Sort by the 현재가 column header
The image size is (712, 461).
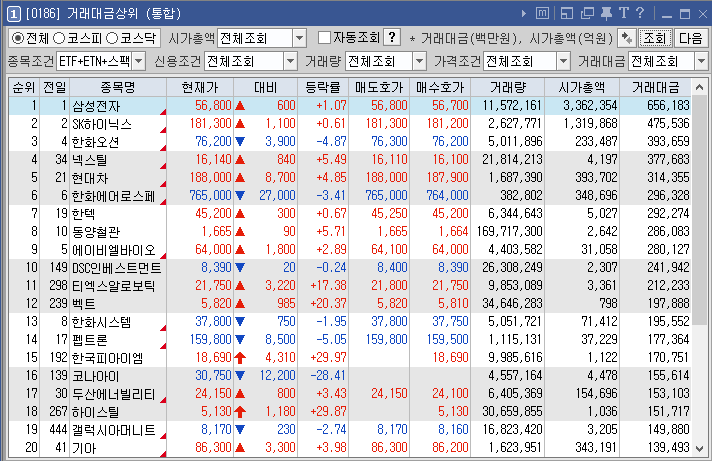(x=200, y=87)
